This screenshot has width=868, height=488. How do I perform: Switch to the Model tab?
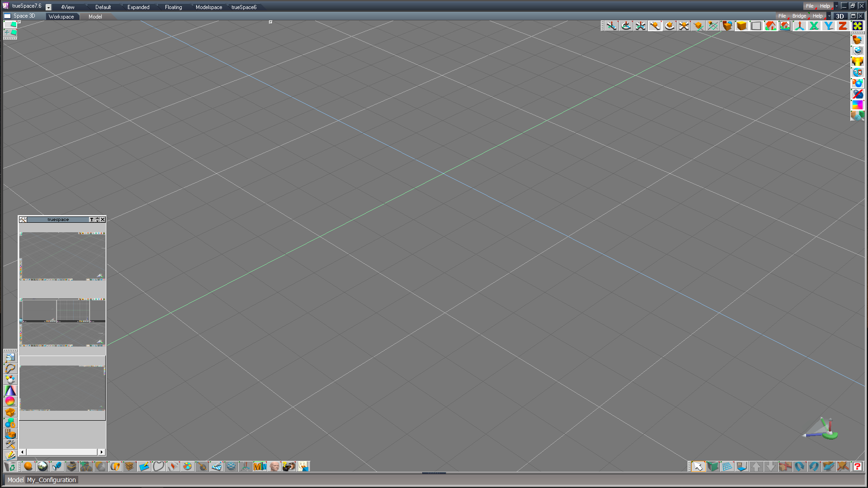coord(95,17)
